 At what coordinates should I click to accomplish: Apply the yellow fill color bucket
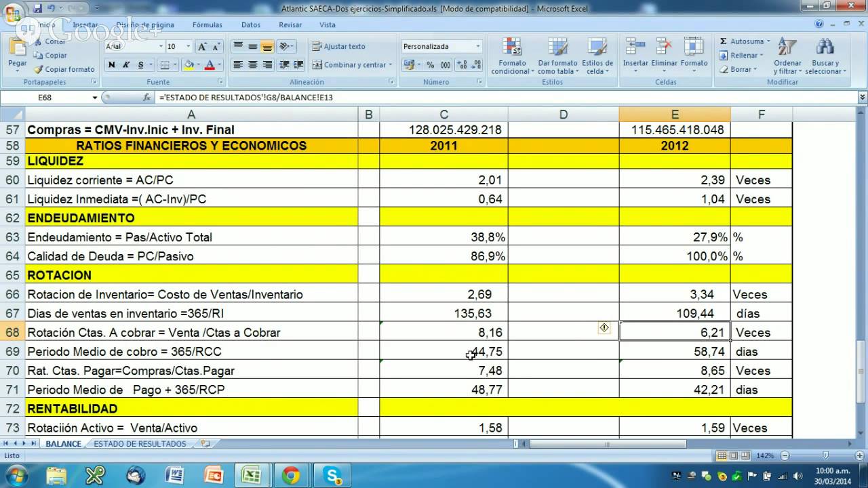[189, 65]
